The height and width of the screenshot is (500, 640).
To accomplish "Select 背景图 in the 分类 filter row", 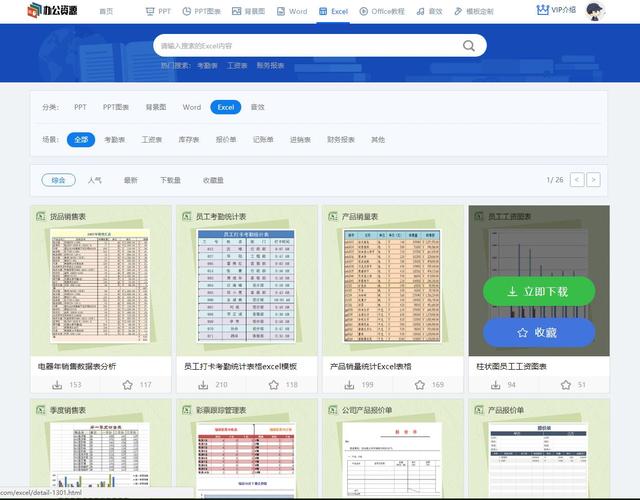I will click(156, 107).
